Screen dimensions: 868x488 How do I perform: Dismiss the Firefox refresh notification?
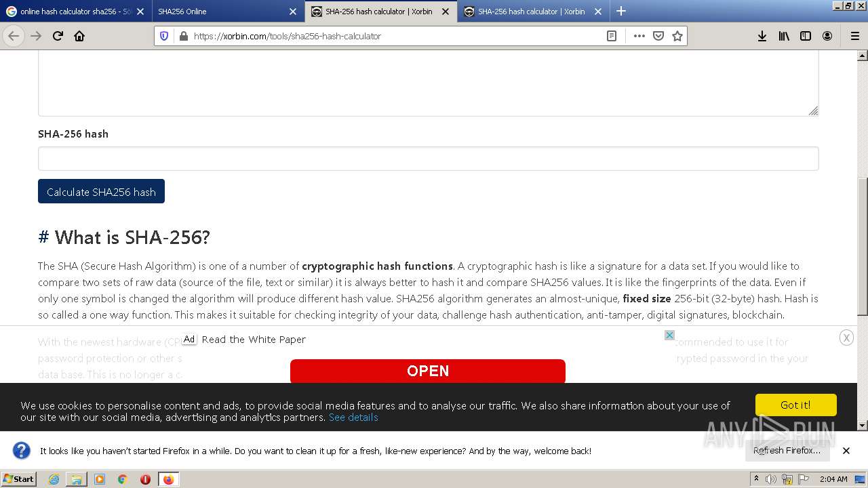click(x=846, y=450)
